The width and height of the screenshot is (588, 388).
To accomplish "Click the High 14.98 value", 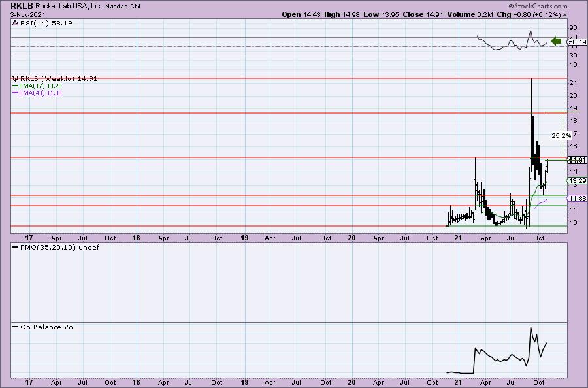I will [x=342, y=14].
